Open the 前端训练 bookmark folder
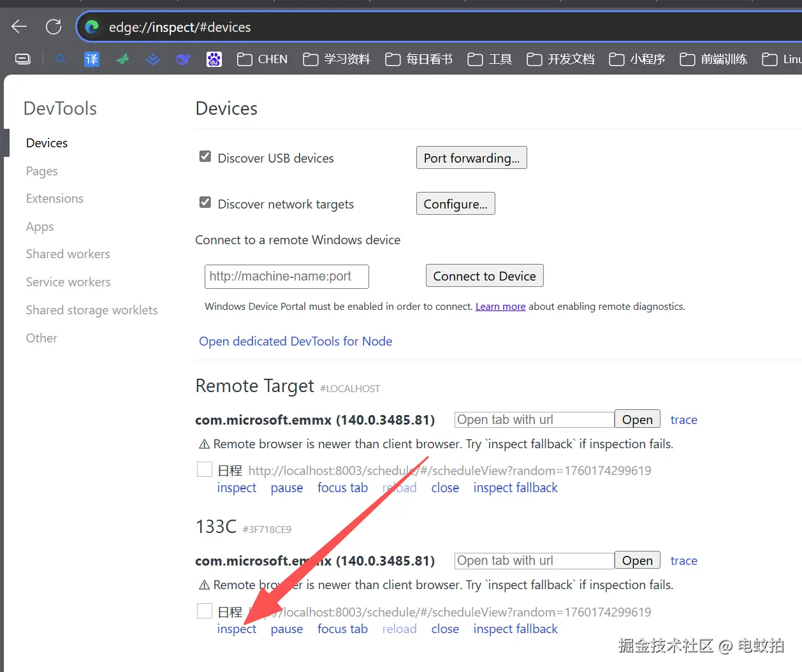Viewport: 802px width, 672px height. coord(713,59)
